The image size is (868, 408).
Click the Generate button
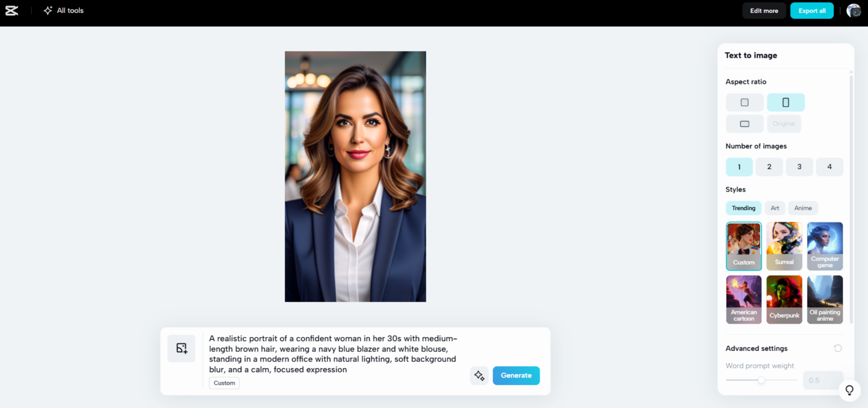516,375
